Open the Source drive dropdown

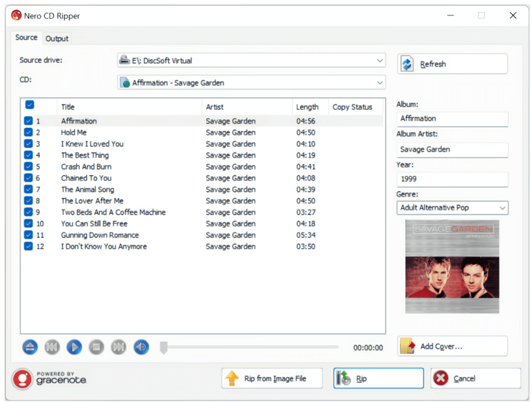pyautogui.click(x=380, y=60)
